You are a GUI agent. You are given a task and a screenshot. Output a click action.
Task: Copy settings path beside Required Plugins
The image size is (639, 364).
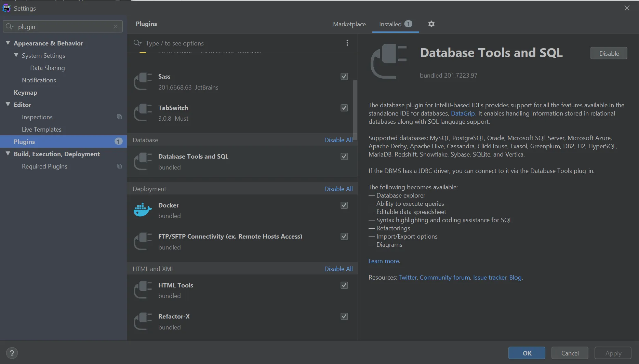point(119,166)
